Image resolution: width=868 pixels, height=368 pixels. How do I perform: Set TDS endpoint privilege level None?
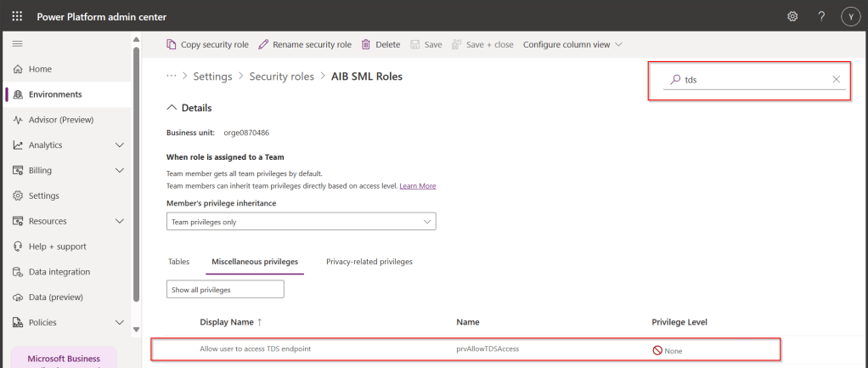click(668, 350)
